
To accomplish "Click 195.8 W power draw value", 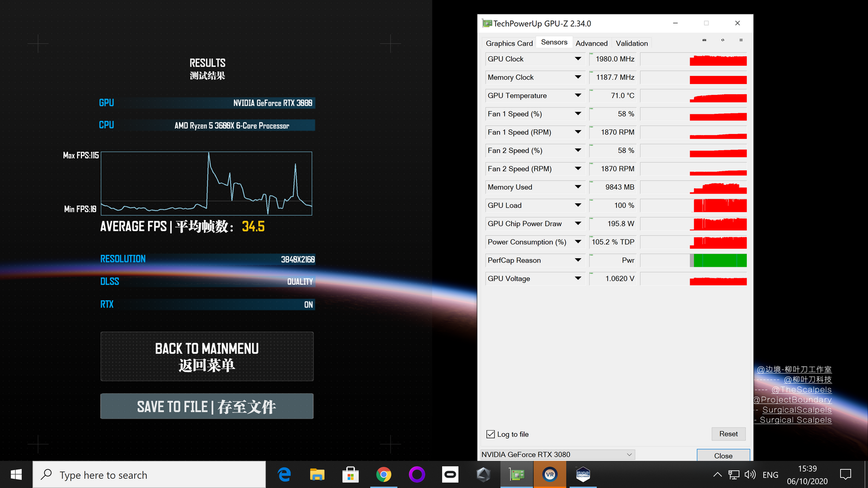I will pos(614,223).
